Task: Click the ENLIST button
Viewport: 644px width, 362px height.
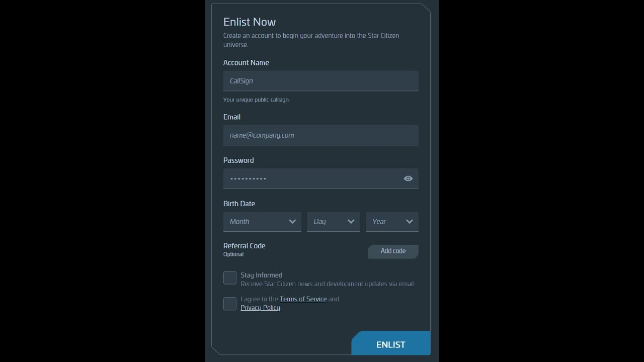Action: (391, 343)
